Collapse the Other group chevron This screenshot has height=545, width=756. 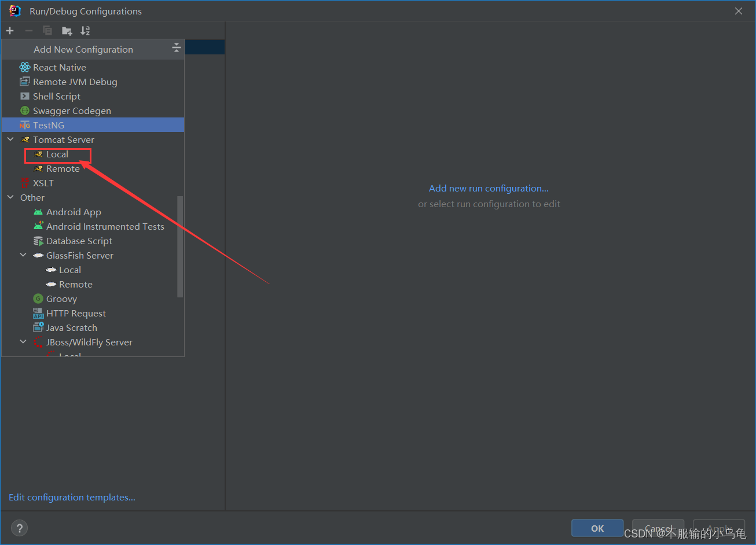click(x=10, y=197)
